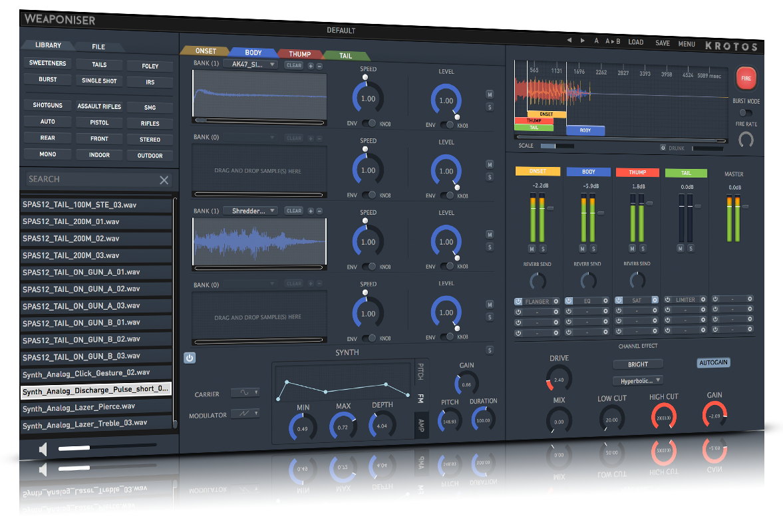Click the HIGH CUT knob

(663, 416)
